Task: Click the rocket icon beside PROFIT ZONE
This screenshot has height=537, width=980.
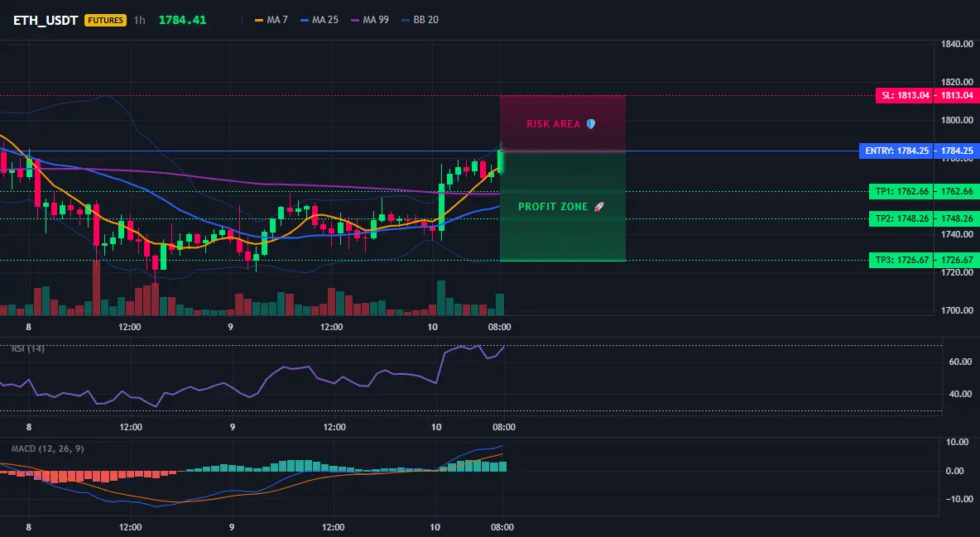Action: (598, 206)
